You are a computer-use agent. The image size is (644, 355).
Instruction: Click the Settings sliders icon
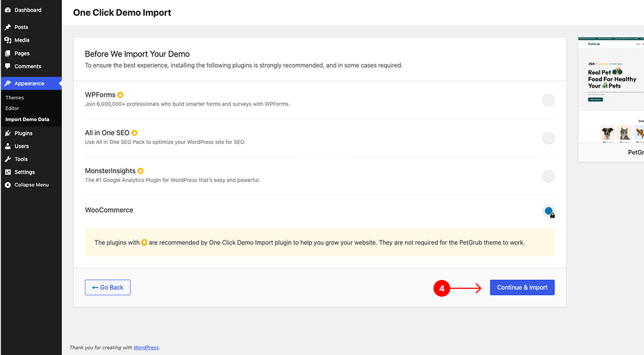tap(8, 172)
